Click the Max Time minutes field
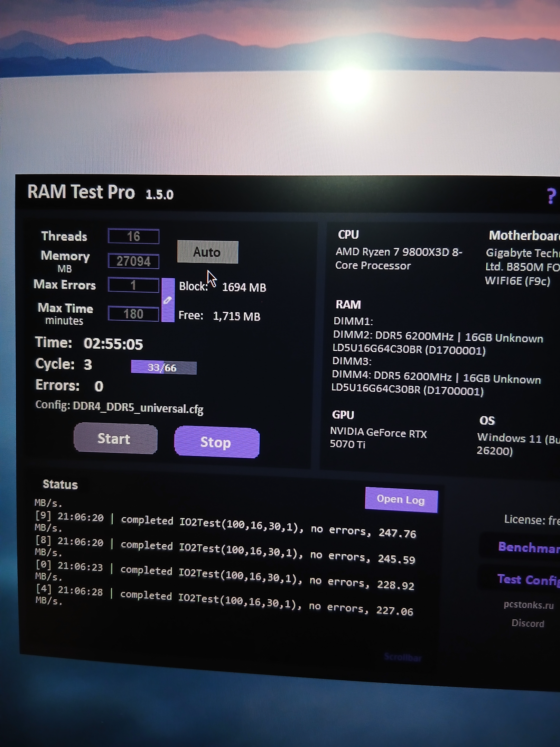 133,314
